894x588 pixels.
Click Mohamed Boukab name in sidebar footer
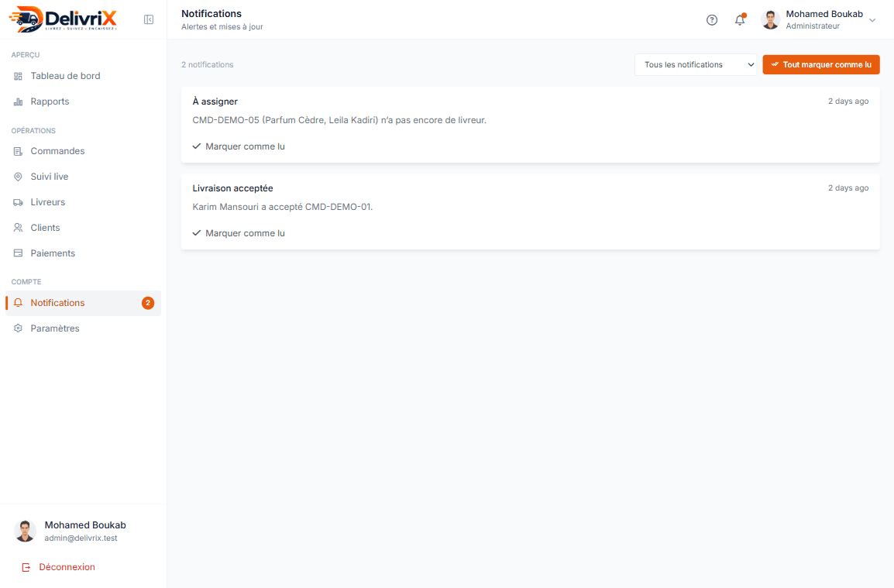pyautogui.click(x=85, y=525)
